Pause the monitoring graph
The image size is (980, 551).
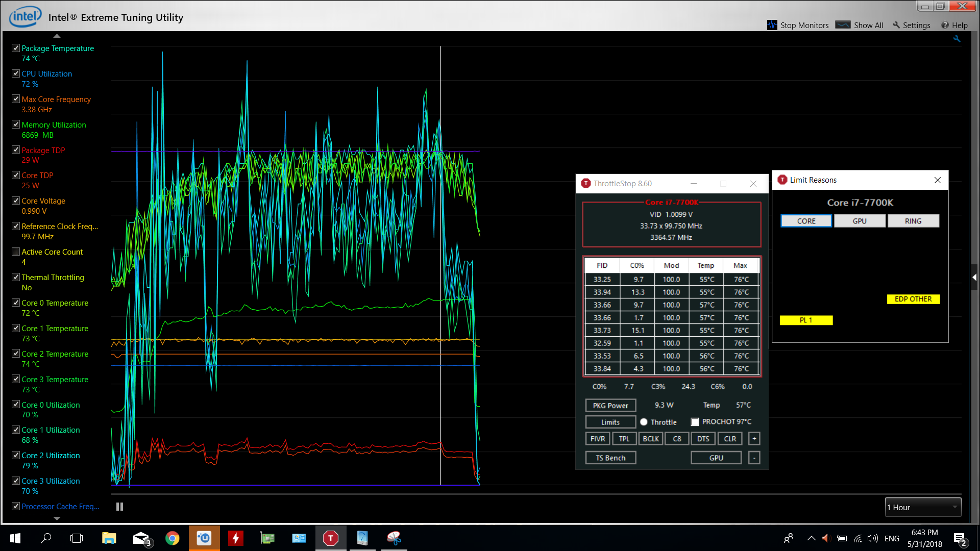(x=119, y=507)
